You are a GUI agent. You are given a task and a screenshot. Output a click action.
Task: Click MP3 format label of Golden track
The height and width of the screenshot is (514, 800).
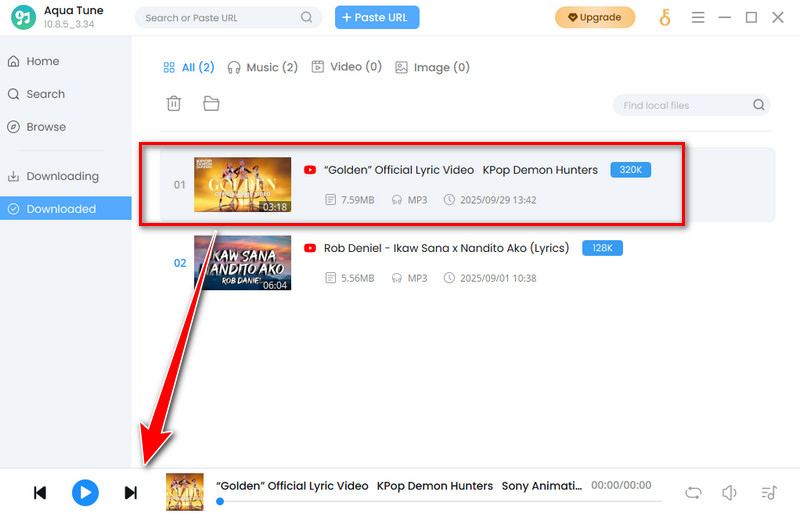pyautogui.click(x=417, y=200)
